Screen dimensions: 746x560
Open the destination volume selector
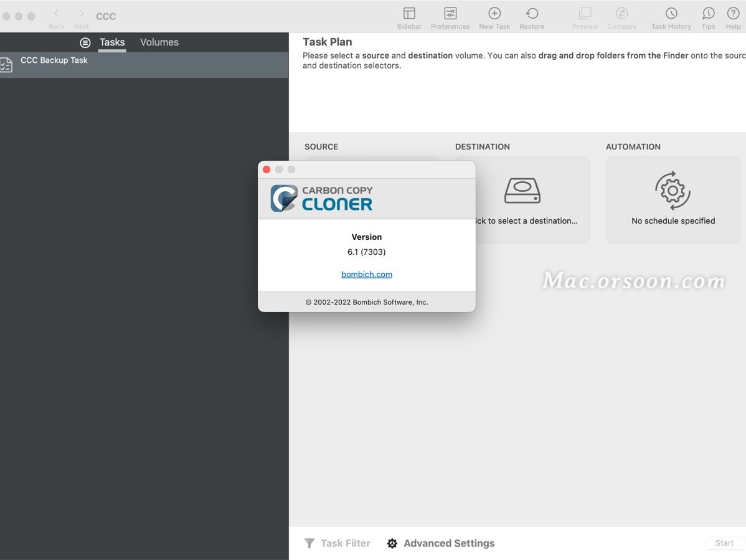[x=522, y=191]
